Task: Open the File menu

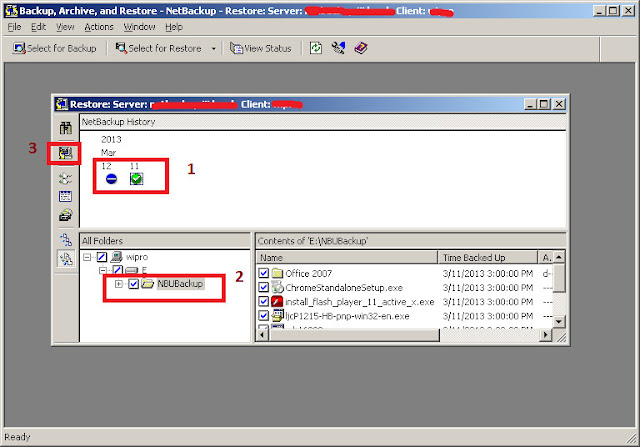Action: pyautogui.click(x=14, y=27)
